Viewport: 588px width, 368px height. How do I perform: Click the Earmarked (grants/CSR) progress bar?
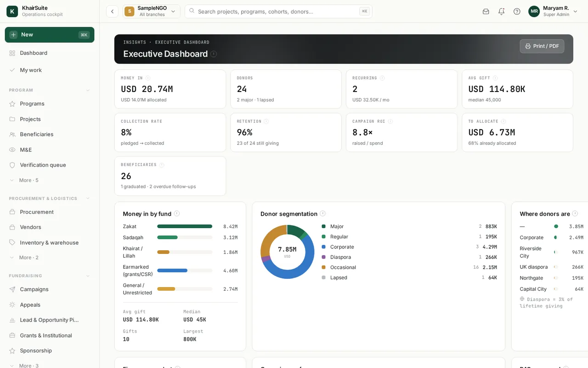(x=185, y=270)
